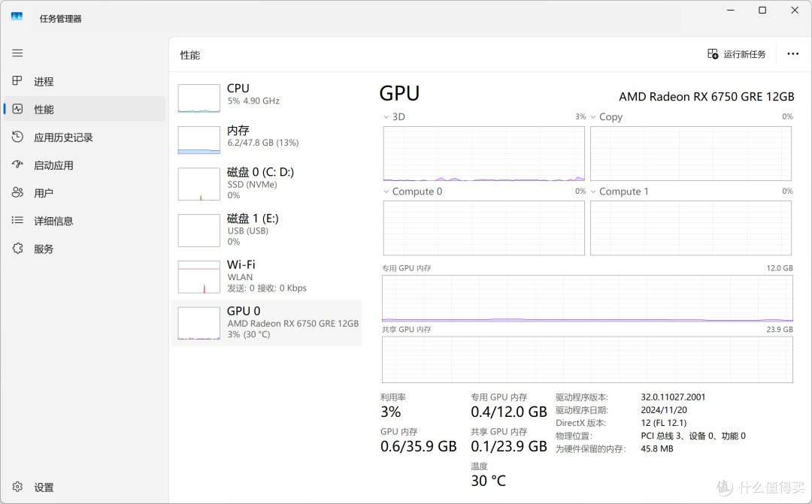Click driver date 2024/11/20

point(663,410)
